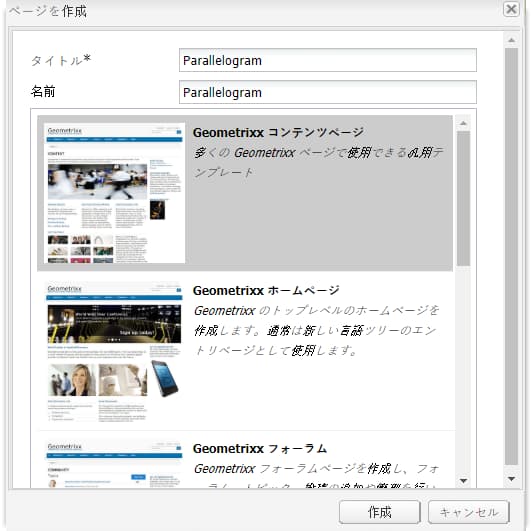The image size is (532, 531).
Task: Click フォーラム template description text
Action: click(316, 476)
